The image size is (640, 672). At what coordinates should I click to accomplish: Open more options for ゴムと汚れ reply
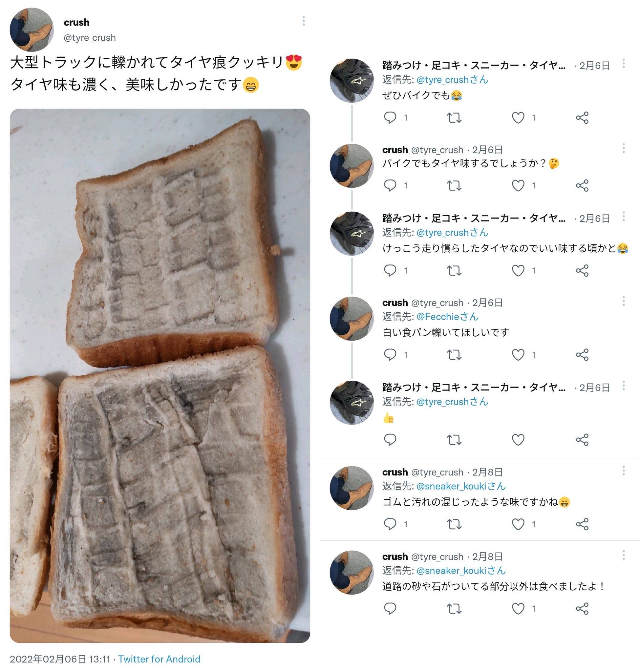pos(623,471)
